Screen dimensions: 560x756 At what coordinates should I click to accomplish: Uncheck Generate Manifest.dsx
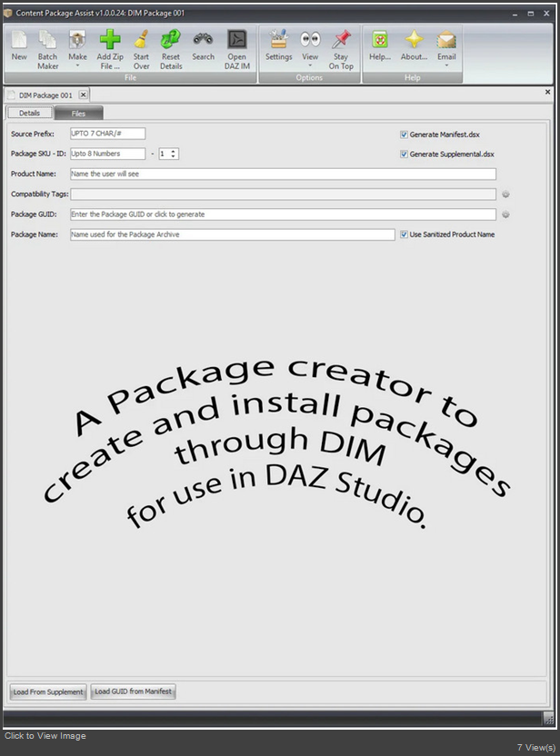click(x=404, y=134)
